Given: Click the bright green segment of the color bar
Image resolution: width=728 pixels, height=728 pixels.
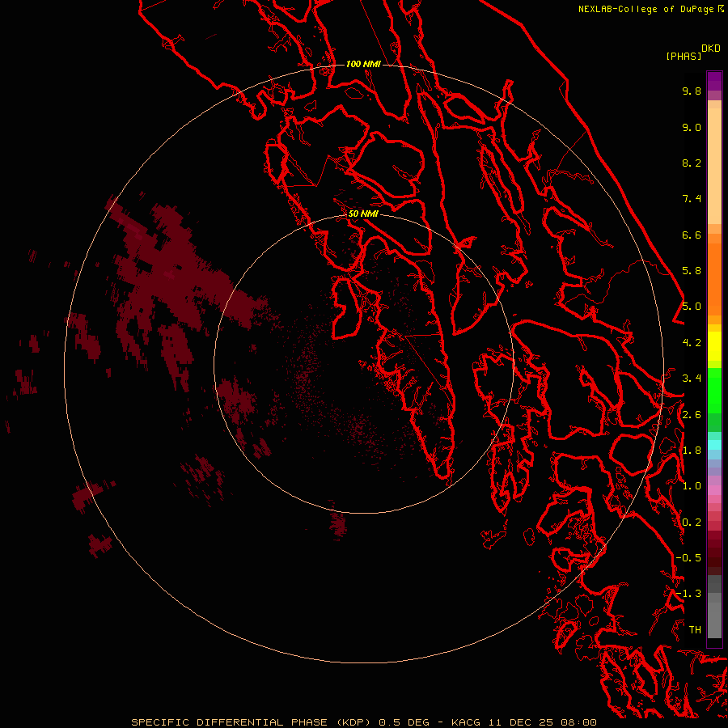Looking at the screenshot, I should pos(714,391).
